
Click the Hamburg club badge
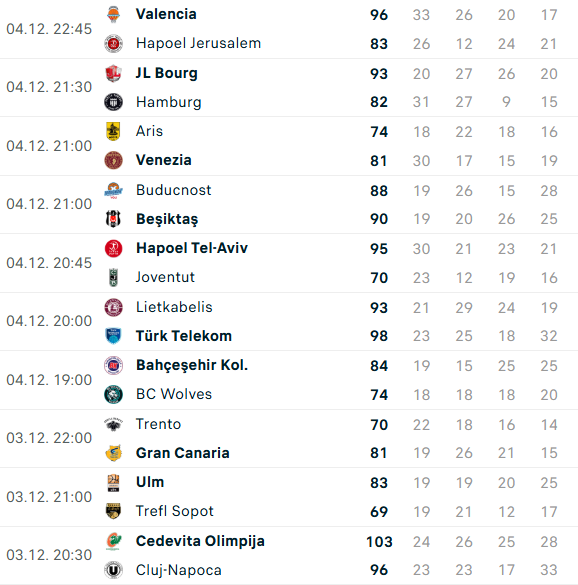tap(113, 102)
